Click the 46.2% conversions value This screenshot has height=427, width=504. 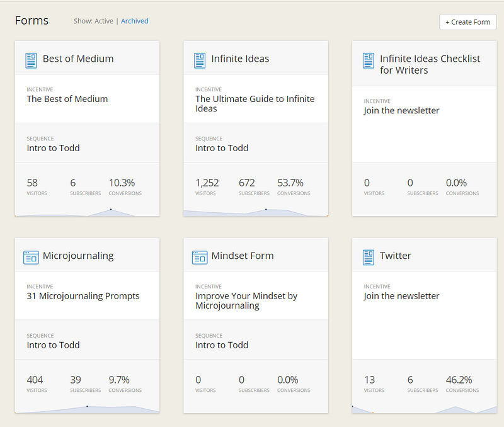point(459,380)
